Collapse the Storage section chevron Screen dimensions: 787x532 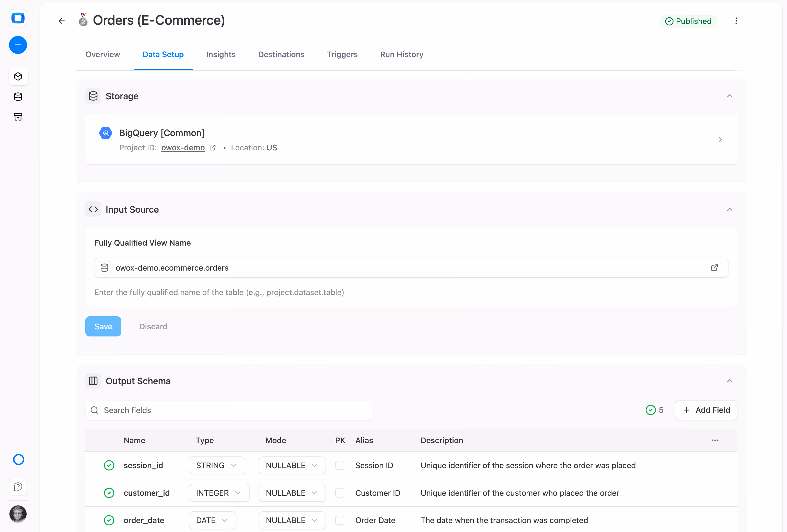coord(730,96)
